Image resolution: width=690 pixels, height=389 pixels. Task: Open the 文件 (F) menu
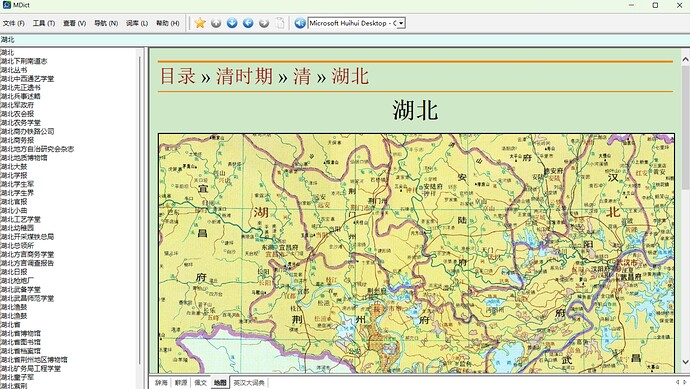(14, 23)
